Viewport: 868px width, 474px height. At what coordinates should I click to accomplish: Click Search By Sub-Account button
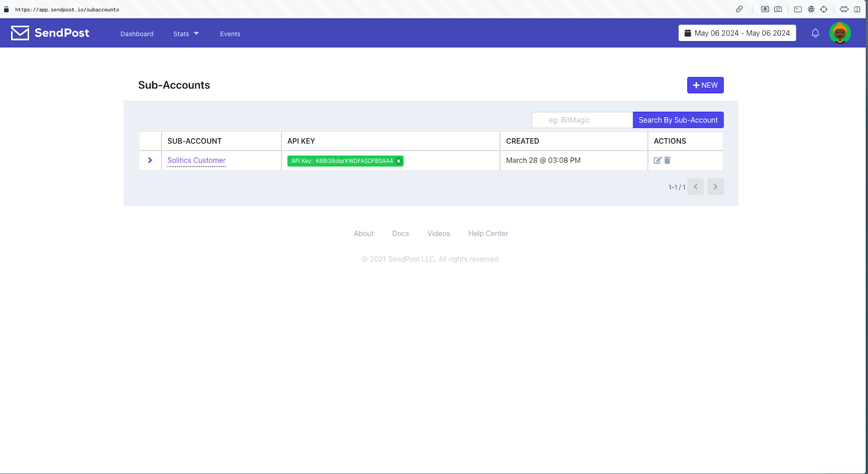click(x=678, y=120)
